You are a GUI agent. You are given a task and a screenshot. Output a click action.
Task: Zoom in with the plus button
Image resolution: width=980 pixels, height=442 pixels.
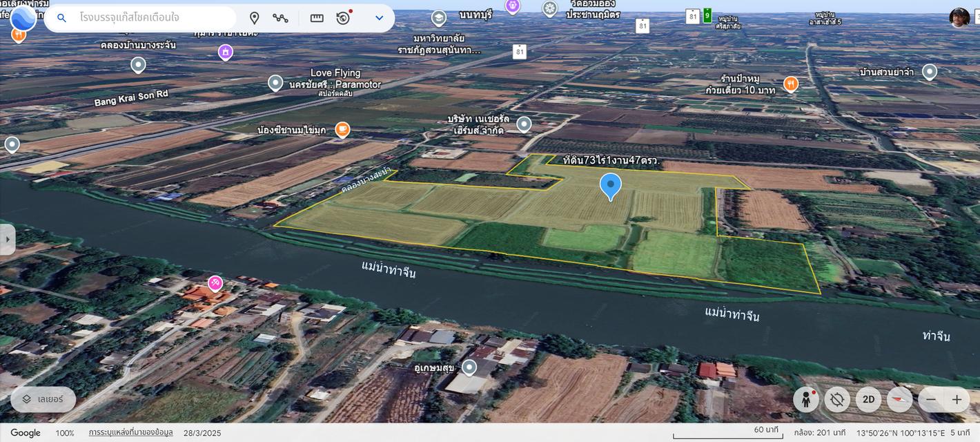(957, 399)
